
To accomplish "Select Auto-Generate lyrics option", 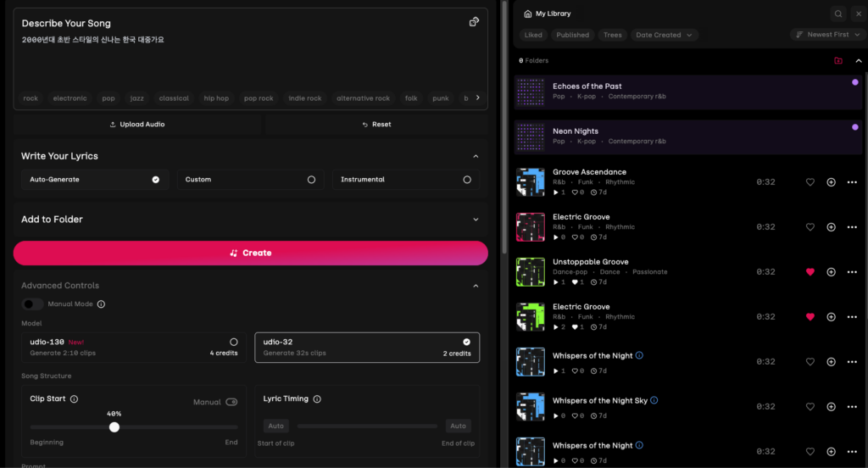I will click(x=95, y=180).
